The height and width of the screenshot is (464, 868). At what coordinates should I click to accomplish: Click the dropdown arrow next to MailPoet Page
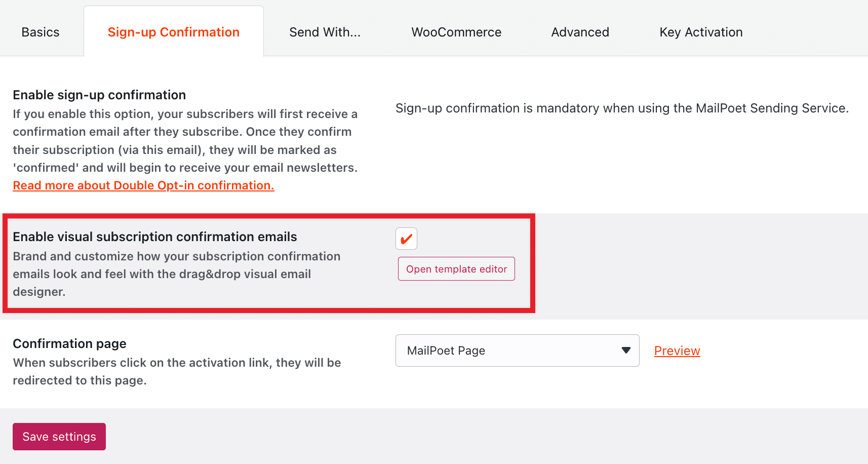click(626, 351)
